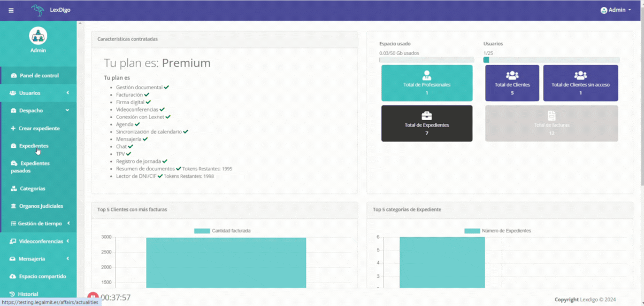Expand the Usuarios sidebar menu

[x=38, y=93]
